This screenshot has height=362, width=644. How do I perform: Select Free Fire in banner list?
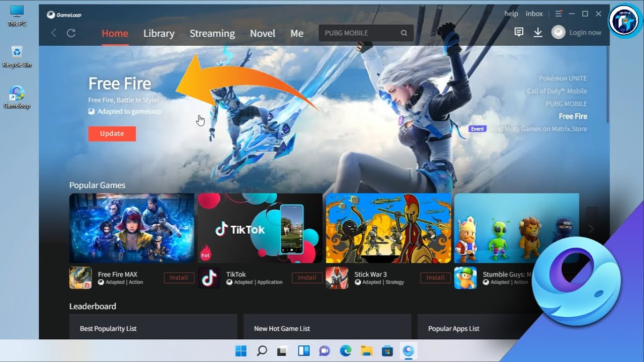point(573,116)
